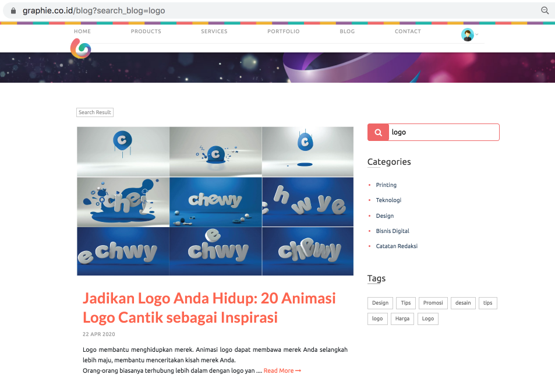Image resolution: width=555 pixels, height=392 pixels.
Task: Select the Bisnis Digital category
Action: click(x=393, y=231)
